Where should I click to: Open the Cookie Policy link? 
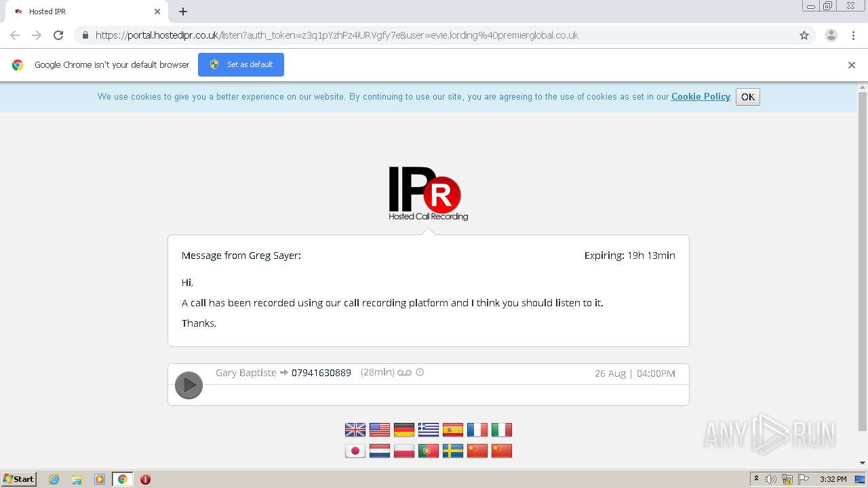pyautogui.click(x=701, y=96)
